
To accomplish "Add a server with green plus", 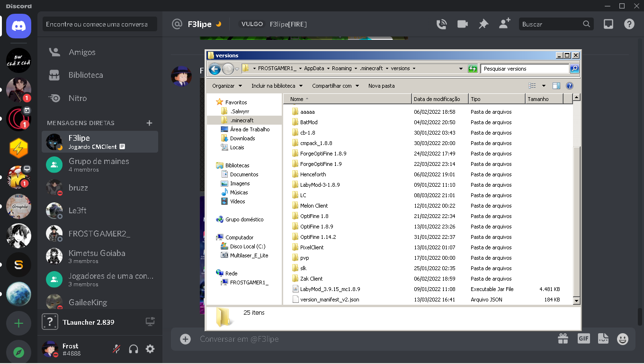I will point(19,324).
